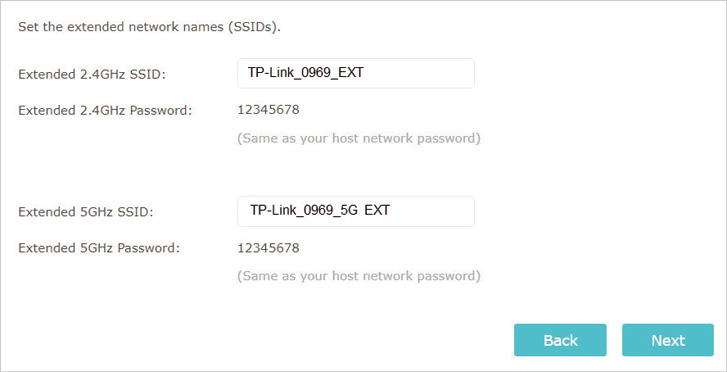This screenshot has width=727, height=372.
Task: Click the 5GHz host network password hint
Action: (359, 276)
